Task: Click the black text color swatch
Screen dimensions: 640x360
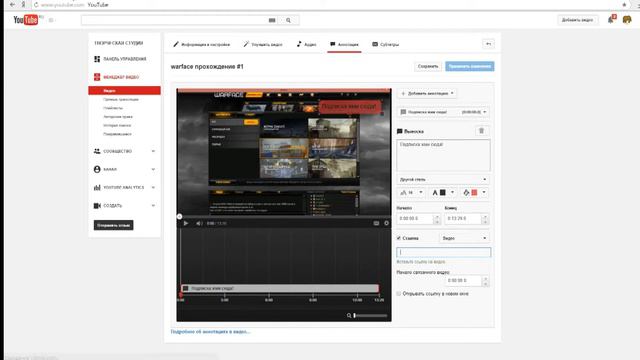Action: pyautogui.click(x=442, y=192)
